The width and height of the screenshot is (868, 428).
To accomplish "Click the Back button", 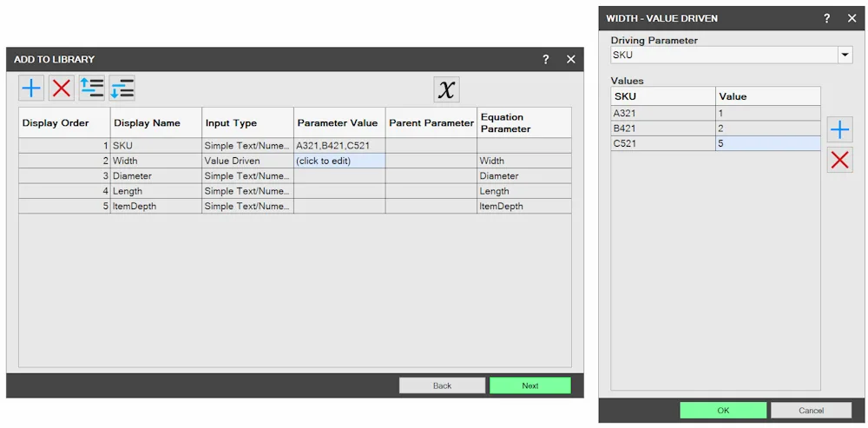I will 443,385.
